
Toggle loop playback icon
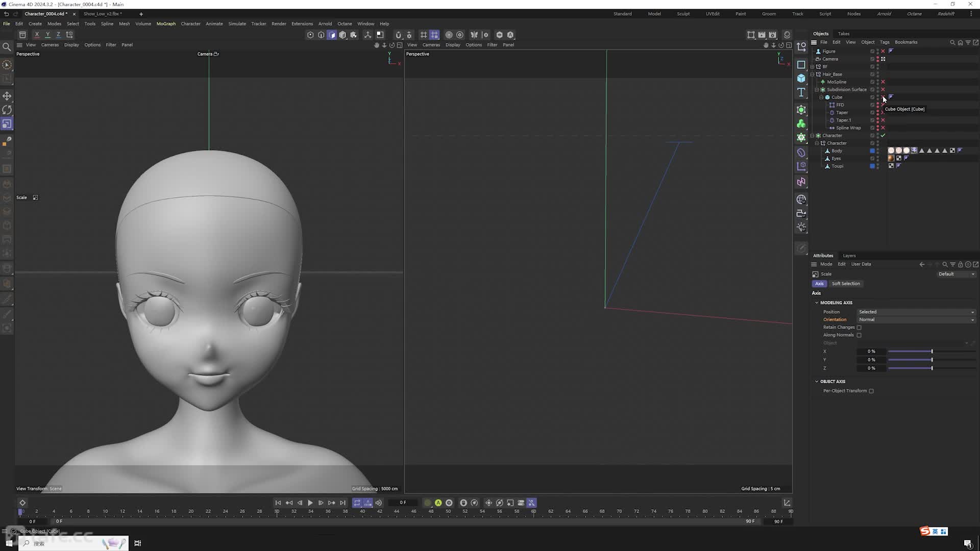[x=357, y=503]
